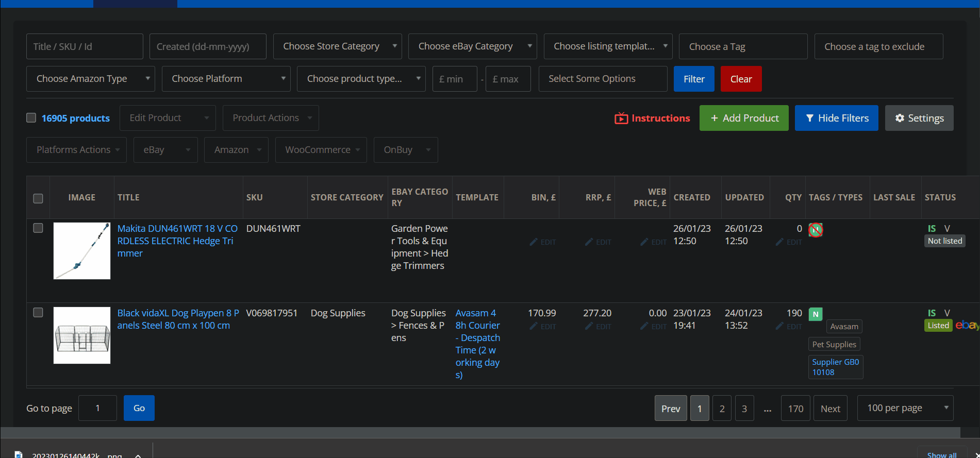Viewport: 980px width, 458px height.
Task: Click the £ min price field
Action: point(455,79)
